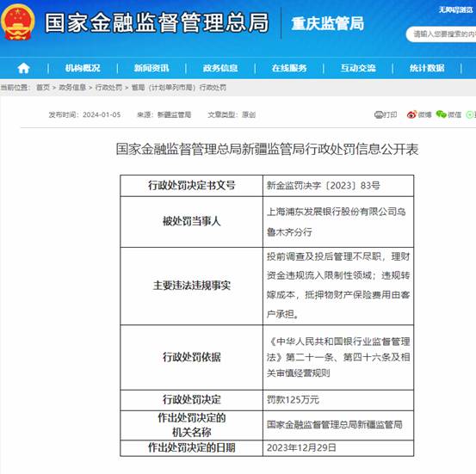Go to 首页 in the breadcrumb
Screen dimensions: 476x474
43,88
